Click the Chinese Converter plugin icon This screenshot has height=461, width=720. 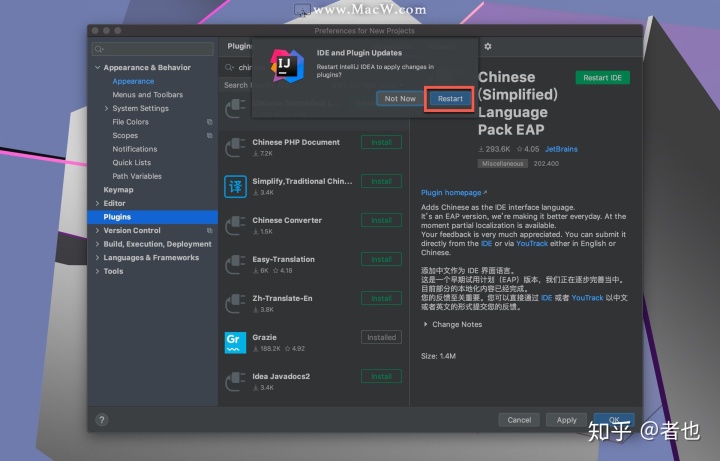[235, 226]
